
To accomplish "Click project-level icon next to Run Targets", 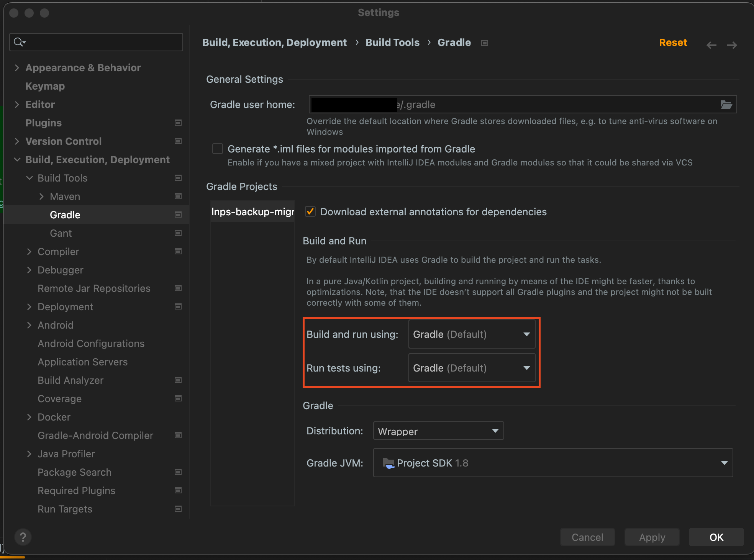I will pos(178,509).
